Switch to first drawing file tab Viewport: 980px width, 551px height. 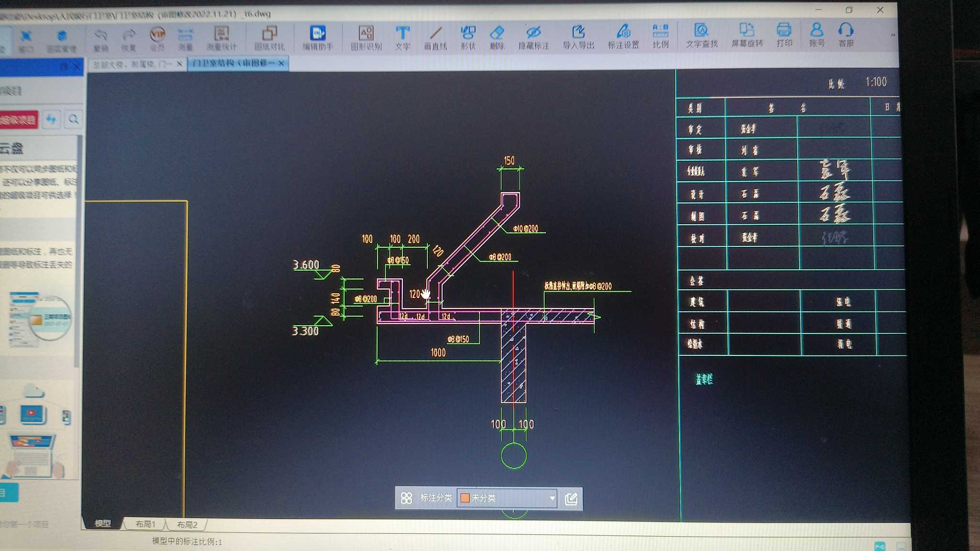[x=133, y=64]
